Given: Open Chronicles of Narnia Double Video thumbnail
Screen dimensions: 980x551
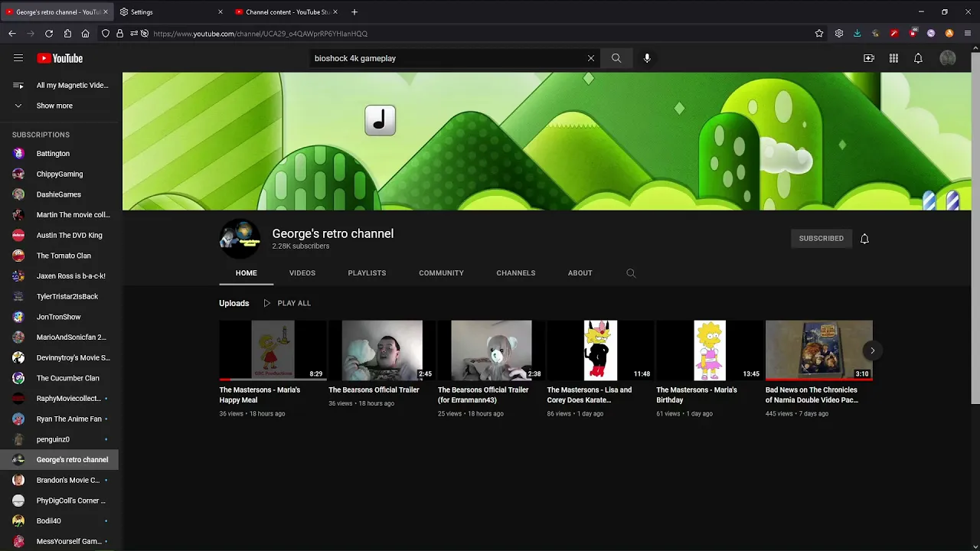Looking at the screenshot, I should [819, 350].
